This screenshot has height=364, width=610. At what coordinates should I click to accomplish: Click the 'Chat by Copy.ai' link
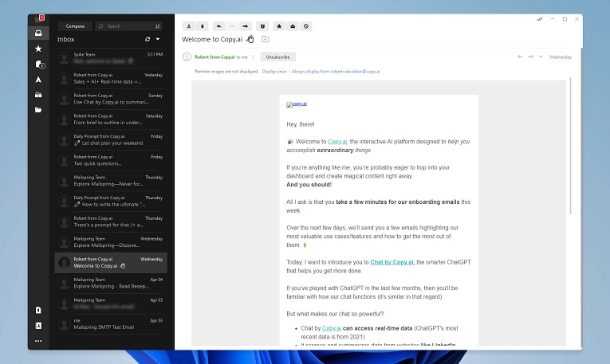pyautogui.click(x=392, y=262)
